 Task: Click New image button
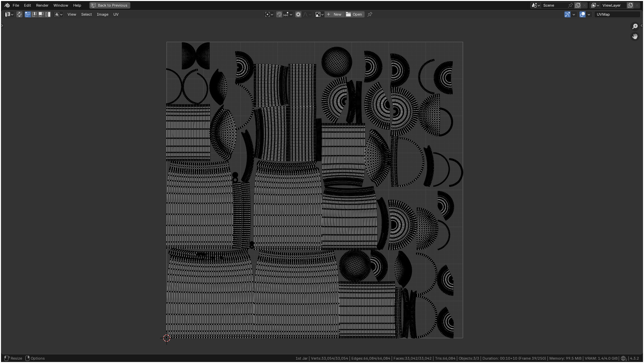click(334, 14)
